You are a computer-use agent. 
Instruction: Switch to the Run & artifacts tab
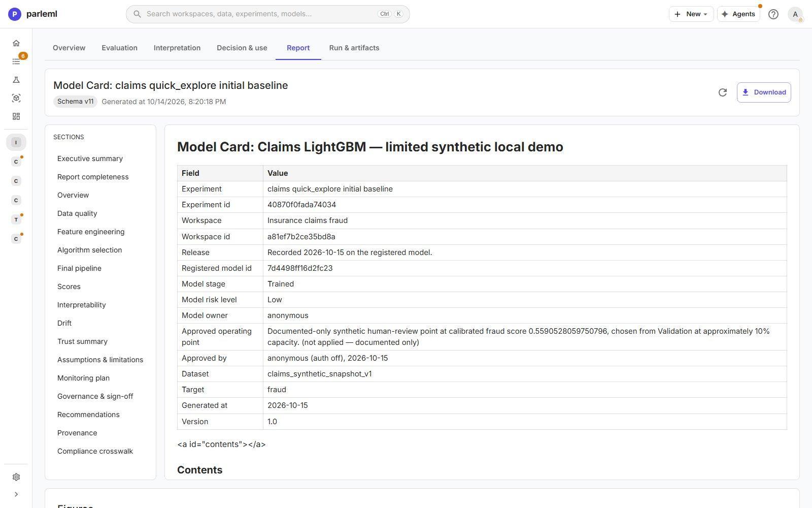pyautogui.click(x=354, y=48)
